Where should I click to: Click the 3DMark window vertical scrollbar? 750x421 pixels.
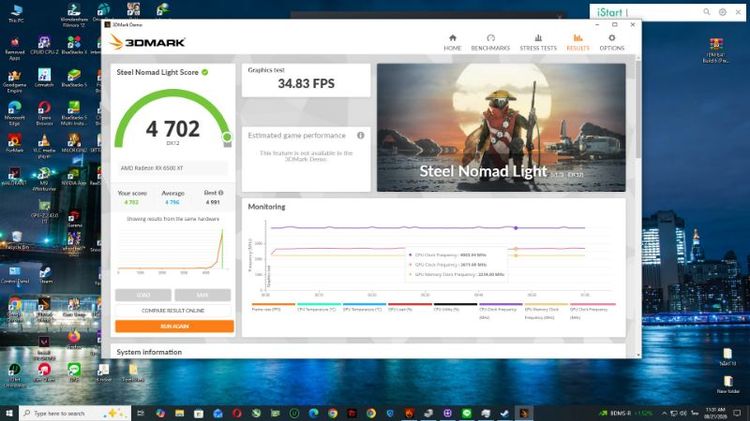[638, 110]
